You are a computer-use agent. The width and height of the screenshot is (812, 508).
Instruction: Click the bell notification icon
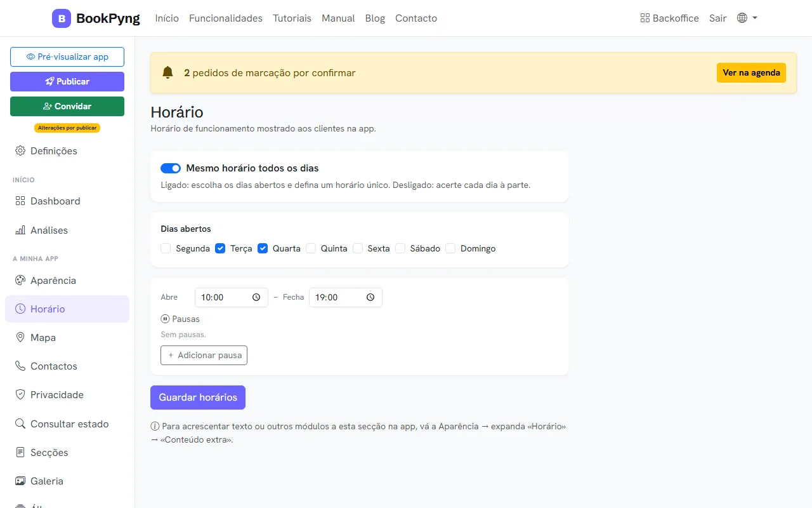[x=167, y=73]
